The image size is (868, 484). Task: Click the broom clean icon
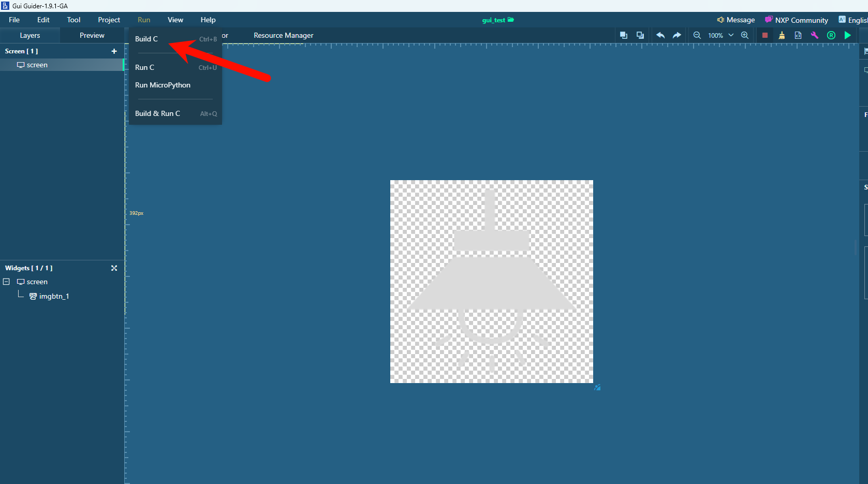[x=782, y=35]
